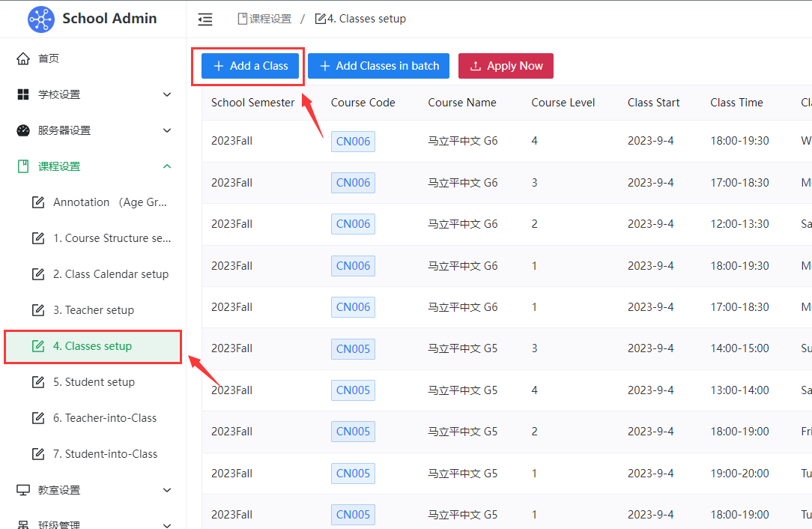Click Add Classes in batch button
Screen dimensions: 812x529
pyautogui.click(x=378, y=66)
